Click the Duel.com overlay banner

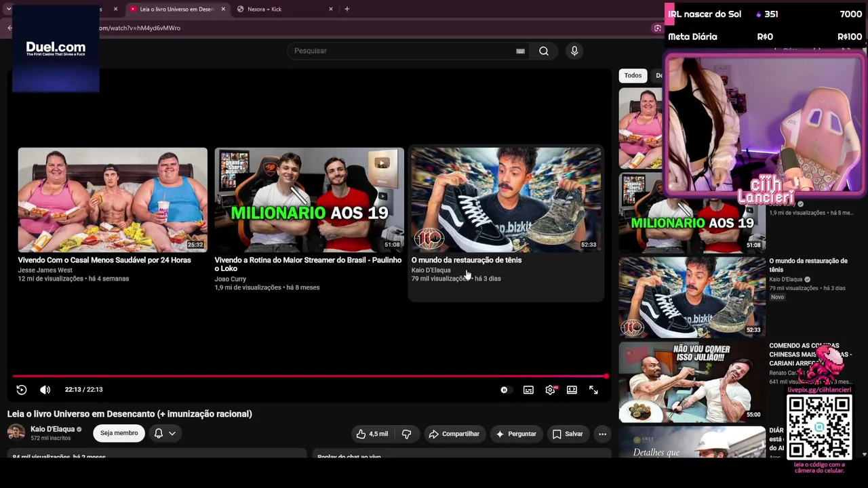coord(56,49)
